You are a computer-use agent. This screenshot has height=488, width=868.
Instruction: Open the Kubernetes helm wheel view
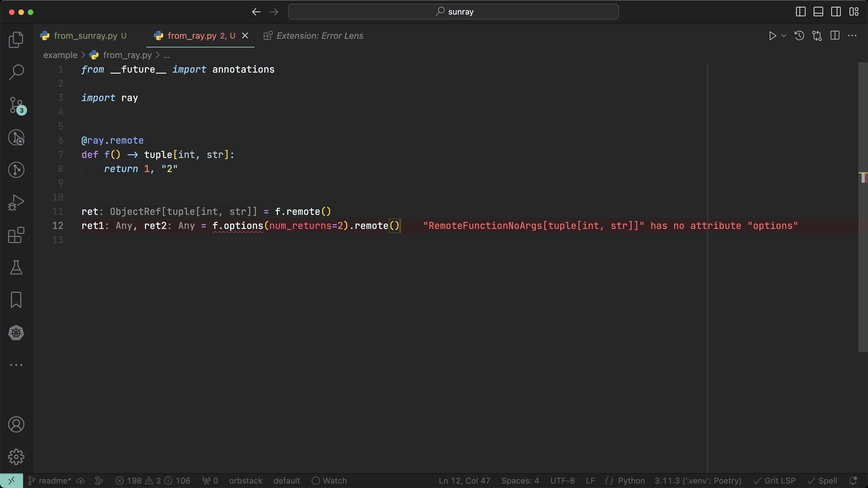pos(16,333)
